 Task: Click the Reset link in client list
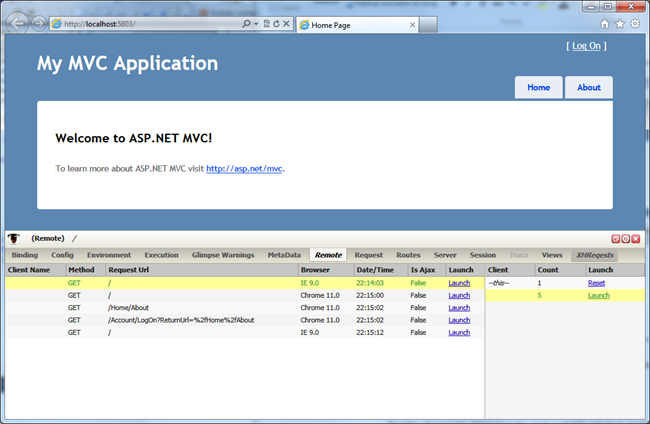[596, 283]
